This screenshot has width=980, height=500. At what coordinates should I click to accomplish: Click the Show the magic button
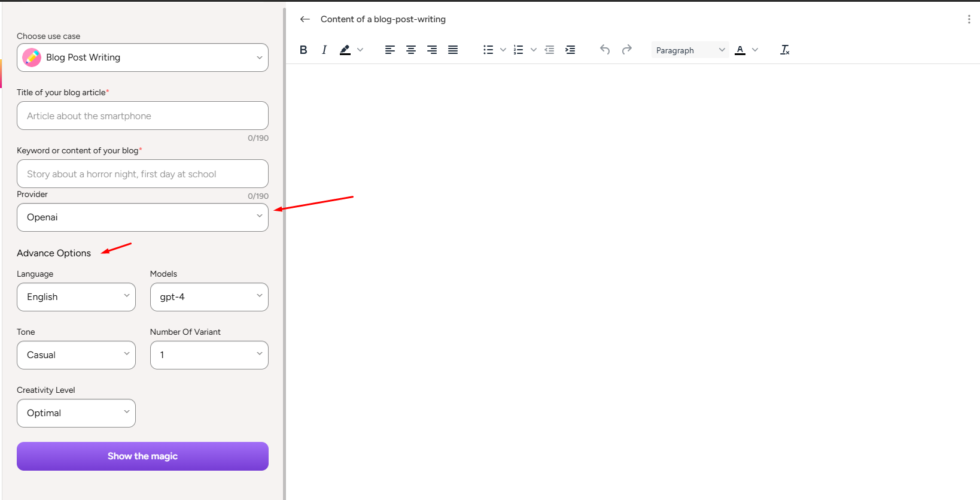(142, 456)
